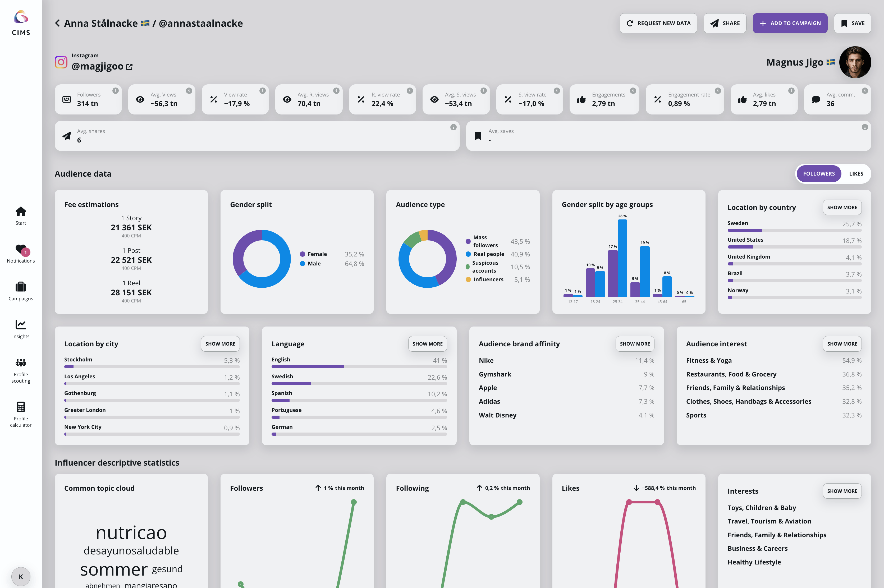Viewport: 884px width, 588px height.
Task: Click info icon on Followers stat card
Action: coord(116,91)
